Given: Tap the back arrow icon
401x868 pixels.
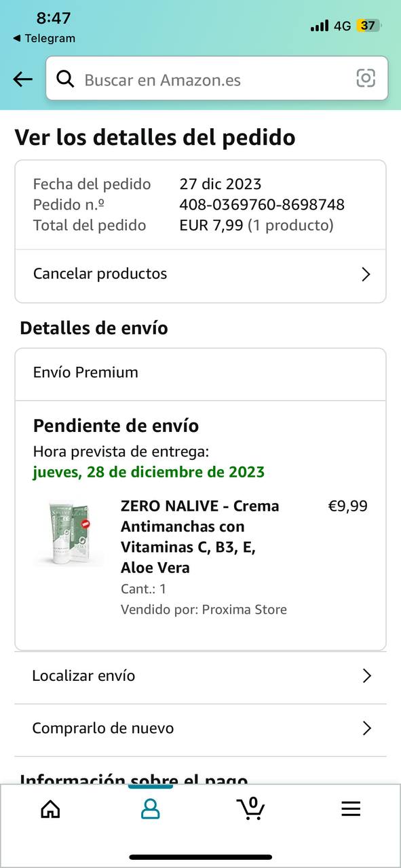Looking at the screenshot, I should click(23, 79).
